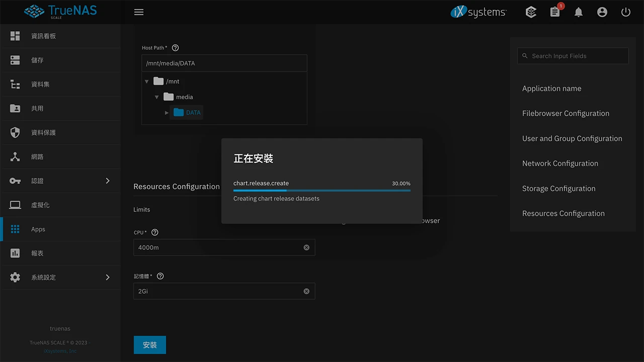This screenshot has height=362, width=644.
Task: Click the user account icon
Action: (x=602, y=12)
